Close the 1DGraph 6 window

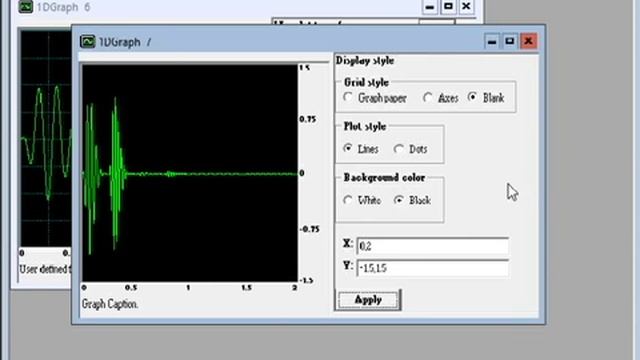click(466, 7)
